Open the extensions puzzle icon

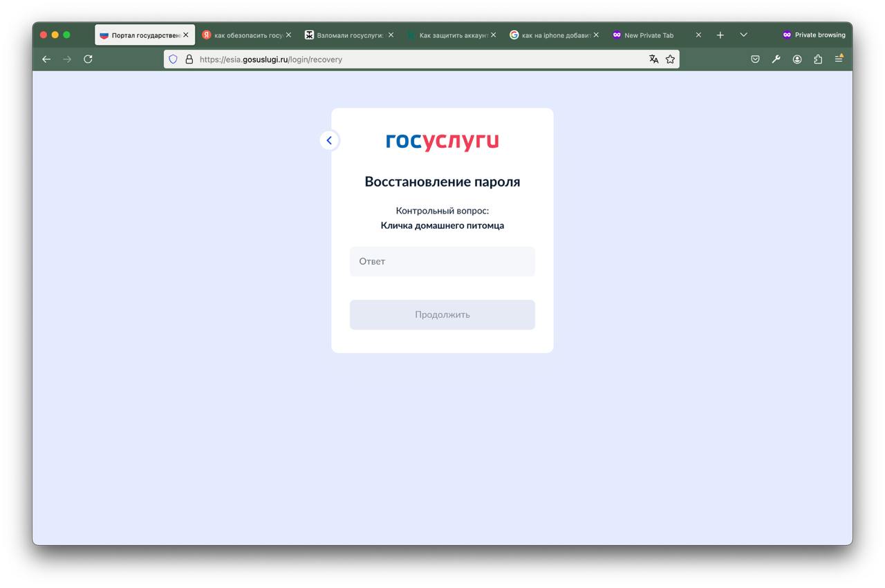(818, 59)
